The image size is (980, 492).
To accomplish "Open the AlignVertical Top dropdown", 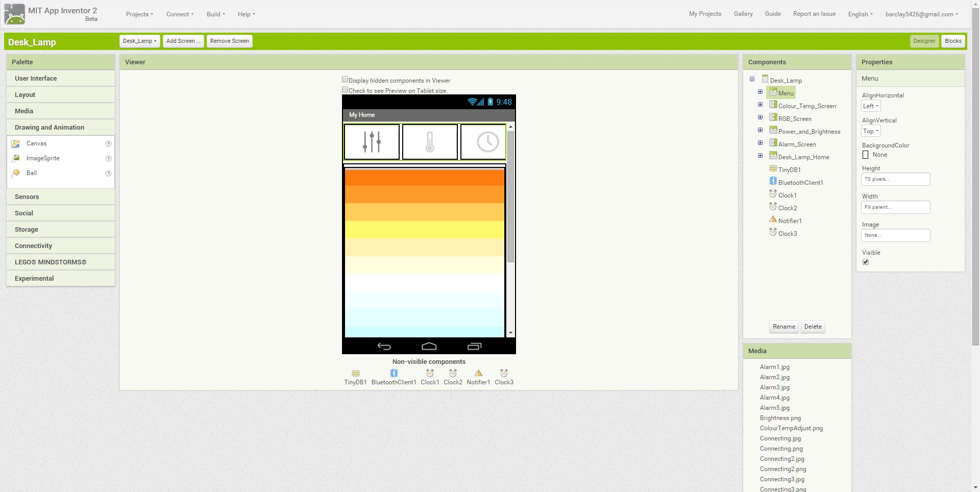I will coord(871,131).
